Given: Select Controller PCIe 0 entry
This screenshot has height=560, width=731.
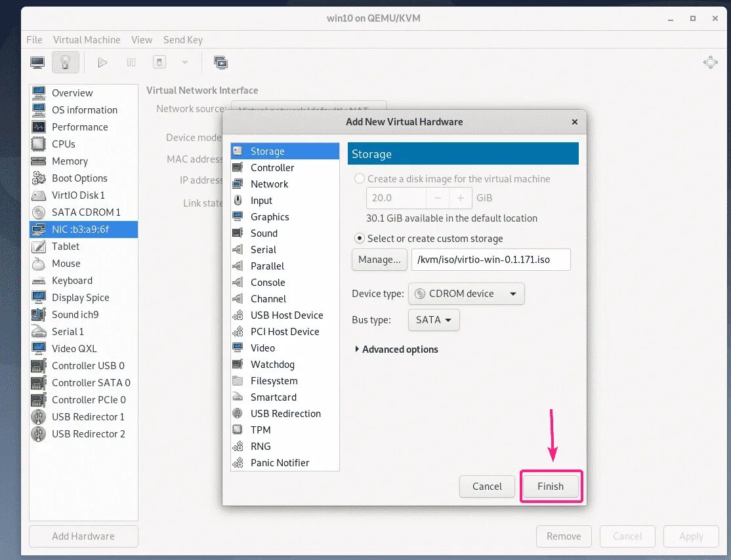Looking at the screenshot, I should [x=83, y=400].
